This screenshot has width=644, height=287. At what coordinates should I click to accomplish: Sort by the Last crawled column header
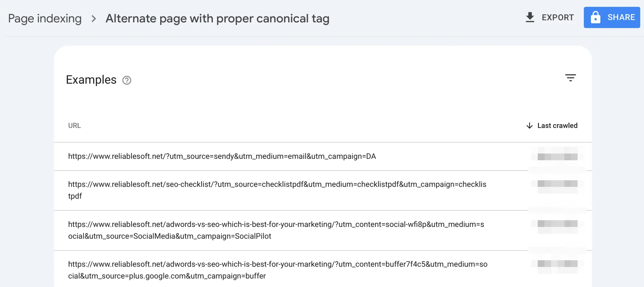[557, 125]
